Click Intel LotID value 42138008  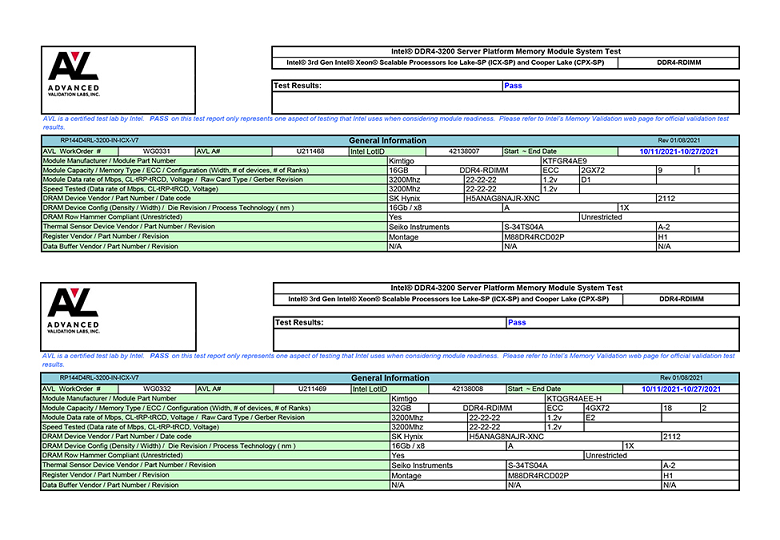click(468, 389)
